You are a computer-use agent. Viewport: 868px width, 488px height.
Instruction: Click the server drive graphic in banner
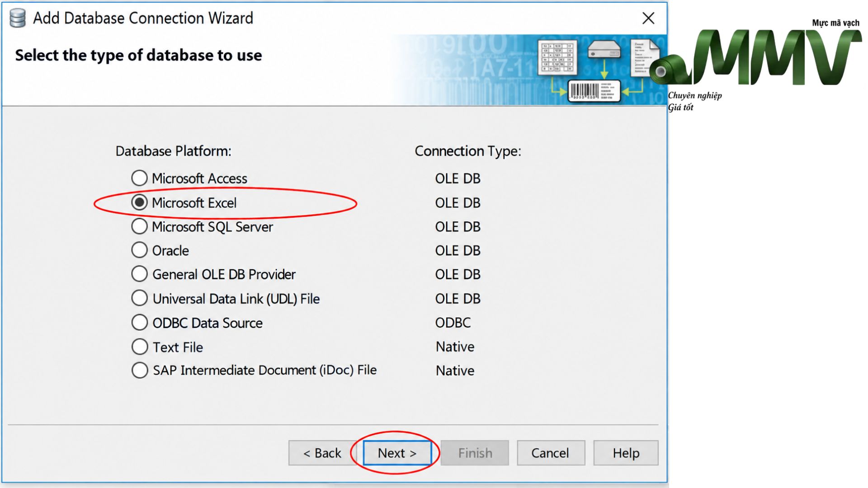point(604,49)
